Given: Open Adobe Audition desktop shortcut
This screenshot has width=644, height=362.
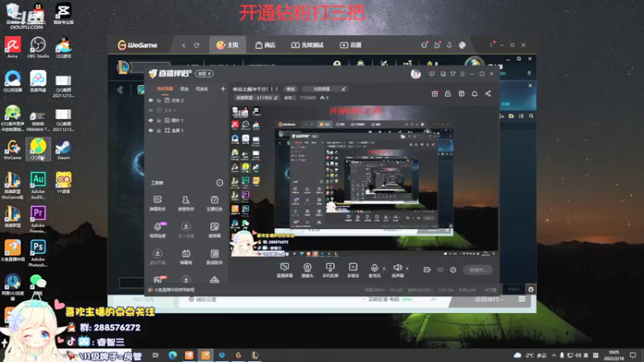Looking at the screenshot, I should pyautogui.click(x=38, y=186).
